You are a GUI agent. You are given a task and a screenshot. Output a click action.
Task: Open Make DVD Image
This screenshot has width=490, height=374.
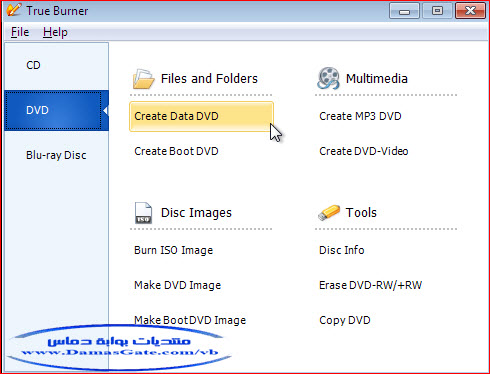coord(177,285)
